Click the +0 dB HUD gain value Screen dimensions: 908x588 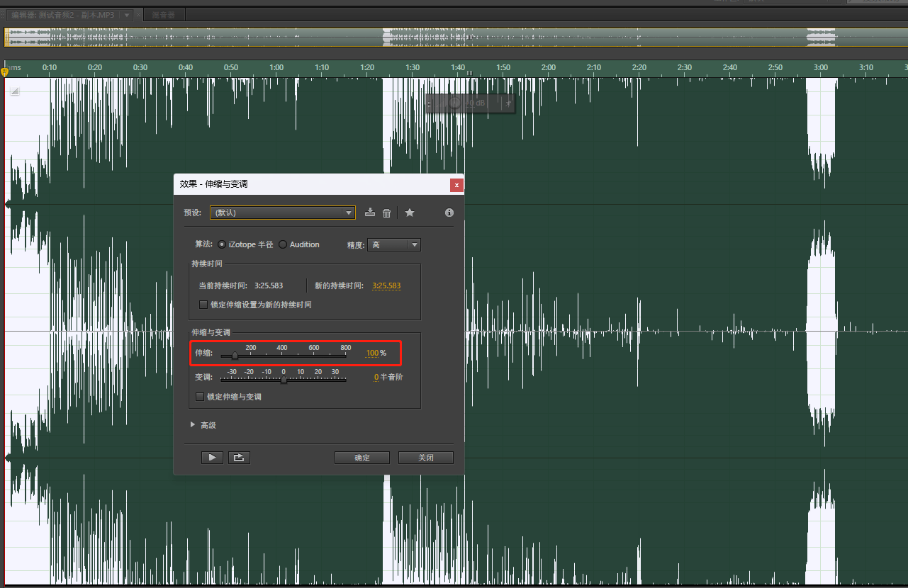tap(474, 103)
